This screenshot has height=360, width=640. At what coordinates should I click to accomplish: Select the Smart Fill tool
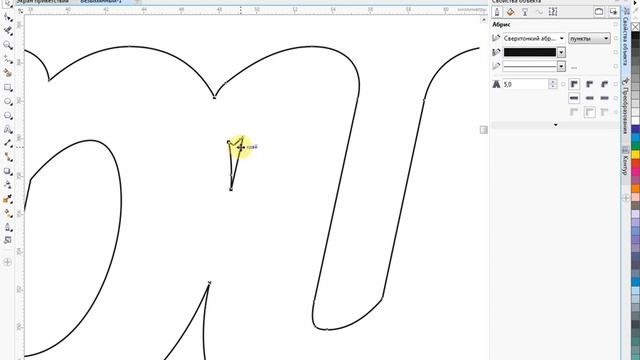8,227
